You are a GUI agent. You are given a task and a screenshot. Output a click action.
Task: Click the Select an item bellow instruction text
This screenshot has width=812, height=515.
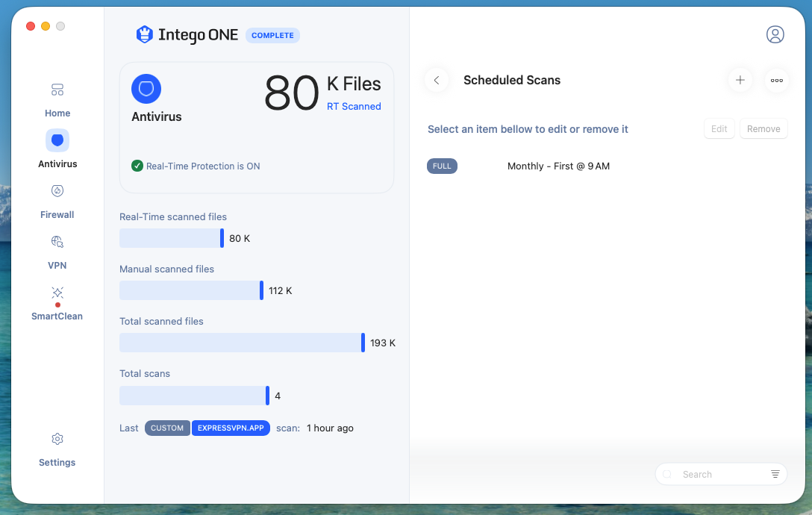click(528, 129)
